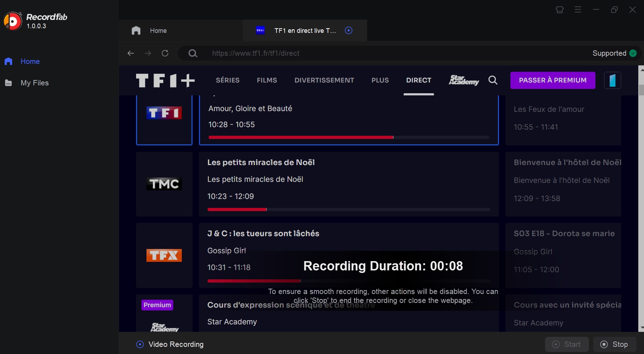Click the Start recording button
Screen dimensions: 644x354
coord(567,344)
